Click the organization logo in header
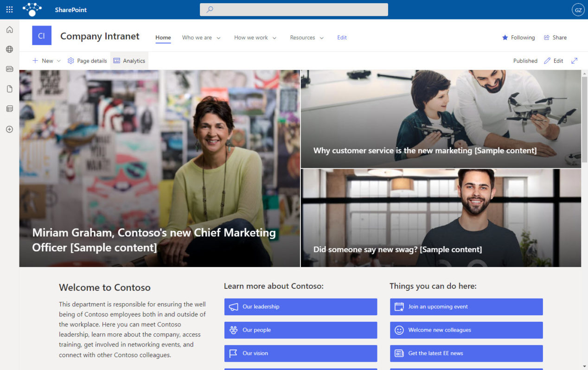The image size is (588, 370). pyautogui.click(x=32, y=9)
